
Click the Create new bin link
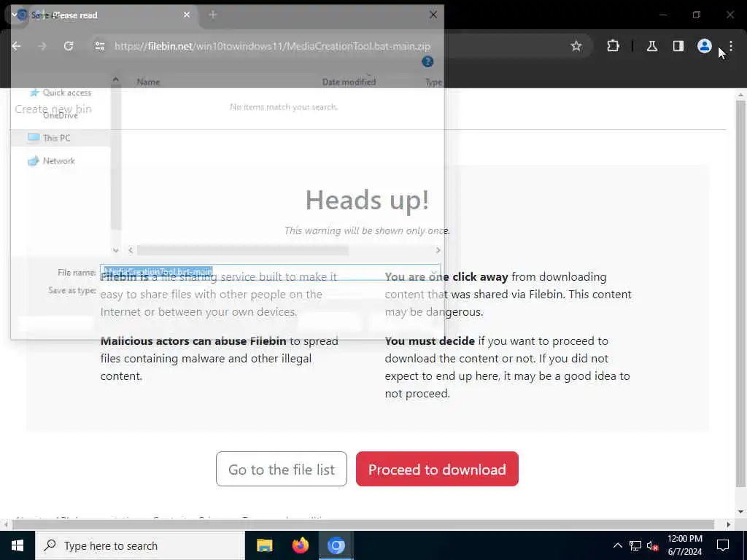pos(53,109)
